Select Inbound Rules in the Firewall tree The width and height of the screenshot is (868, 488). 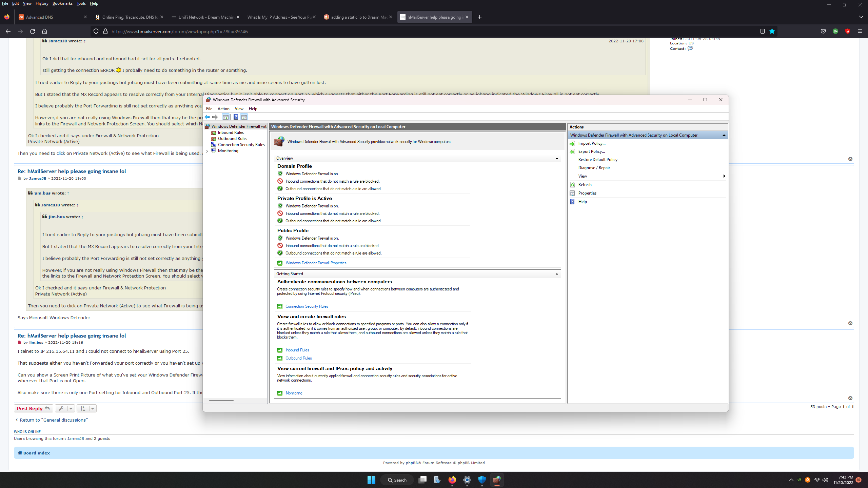[231, 133]
